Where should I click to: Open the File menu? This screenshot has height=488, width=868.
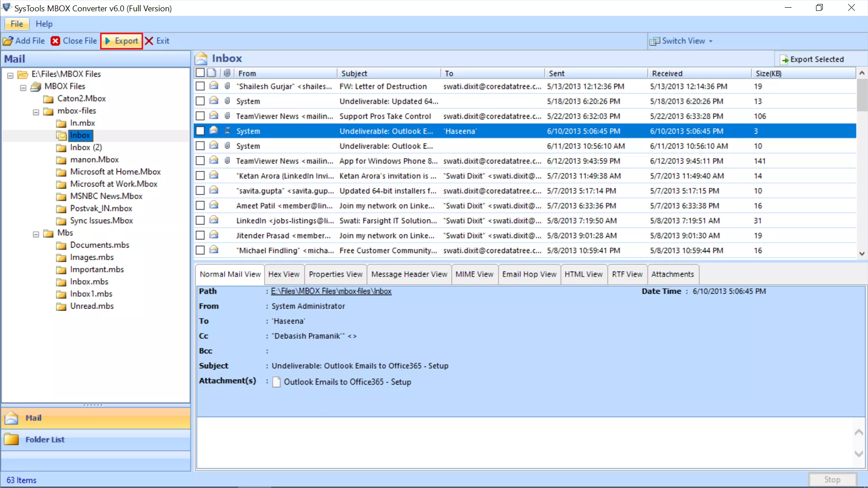(16, 24)
